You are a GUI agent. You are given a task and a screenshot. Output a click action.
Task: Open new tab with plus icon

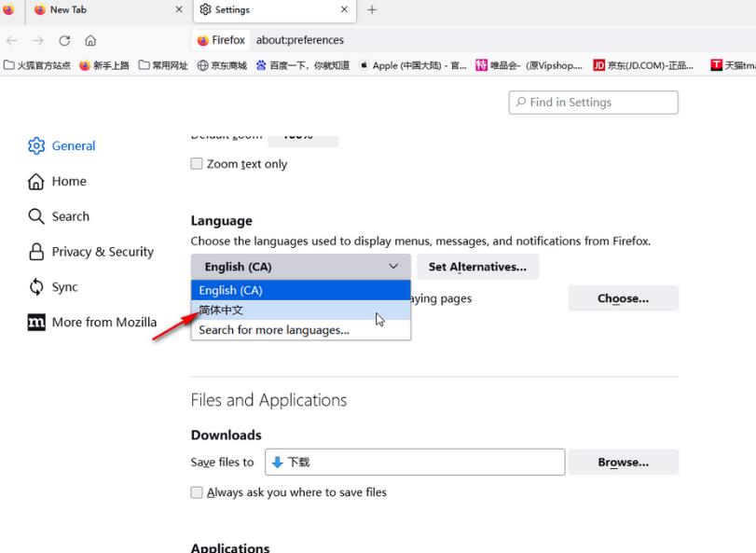372,9
